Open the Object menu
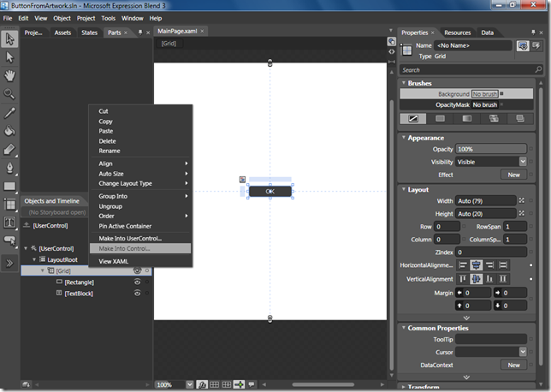This screenshot has width=551, height=392. tap(62, 18)
